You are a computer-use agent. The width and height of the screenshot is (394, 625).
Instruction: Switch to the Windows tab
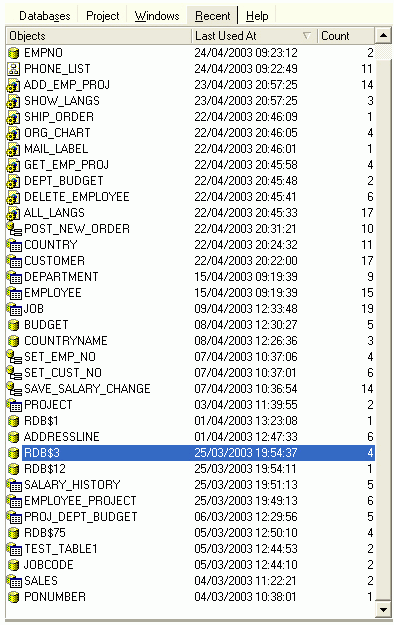pos(157,16)
